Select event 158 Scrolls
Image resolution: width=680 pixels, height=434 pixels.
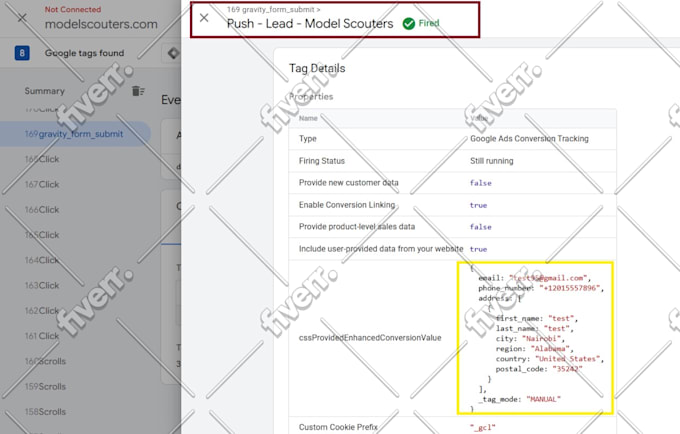[x=45, y=411]
